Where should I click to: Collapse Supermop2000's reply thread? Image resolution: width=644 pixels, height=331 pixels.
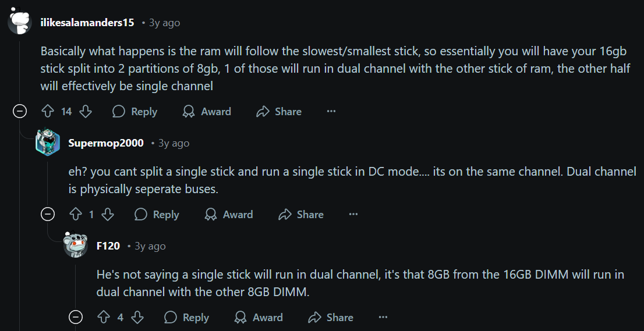(x=48, y=215)
